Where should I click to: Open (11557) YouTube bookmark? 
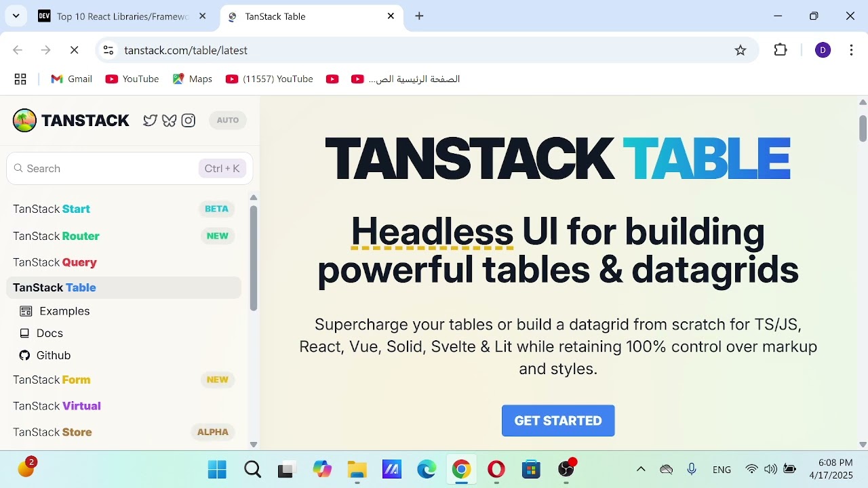tap(269, 79)
